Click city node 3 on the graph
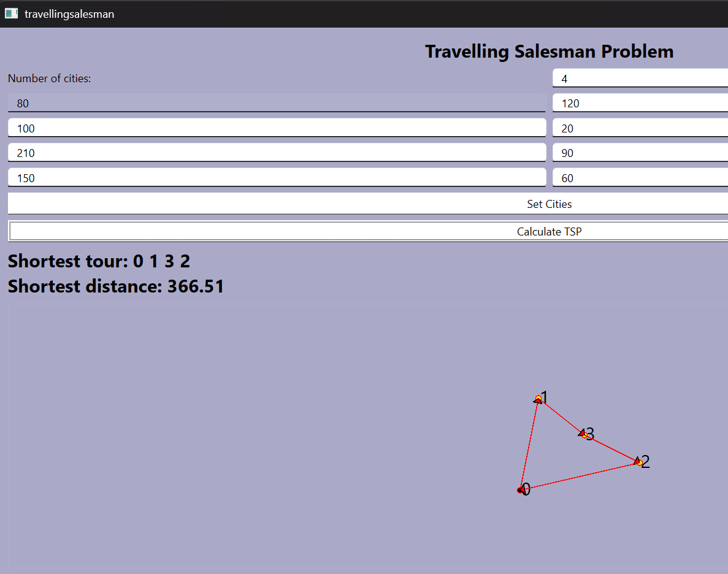 (x=584, y=434)
